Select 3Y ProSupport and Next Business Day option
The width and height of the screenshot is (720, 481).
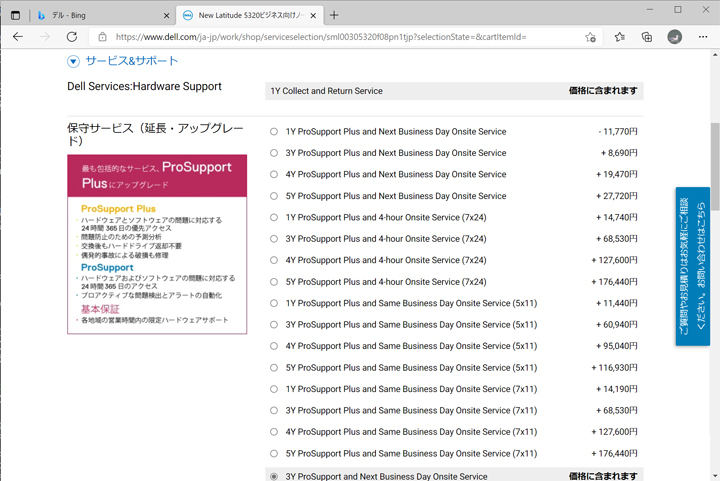click(274, 476)
